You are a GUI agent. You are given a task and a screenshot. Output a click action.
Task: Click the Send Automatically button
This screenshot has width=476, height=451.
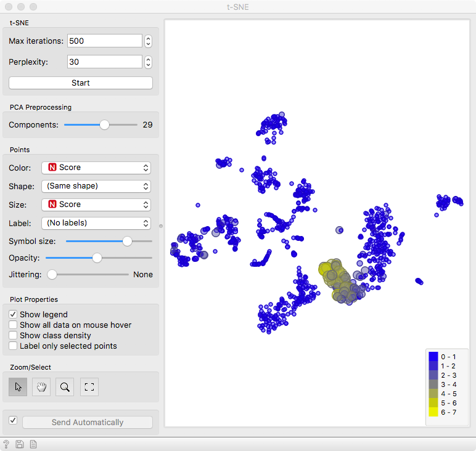(x=88, y=422)
